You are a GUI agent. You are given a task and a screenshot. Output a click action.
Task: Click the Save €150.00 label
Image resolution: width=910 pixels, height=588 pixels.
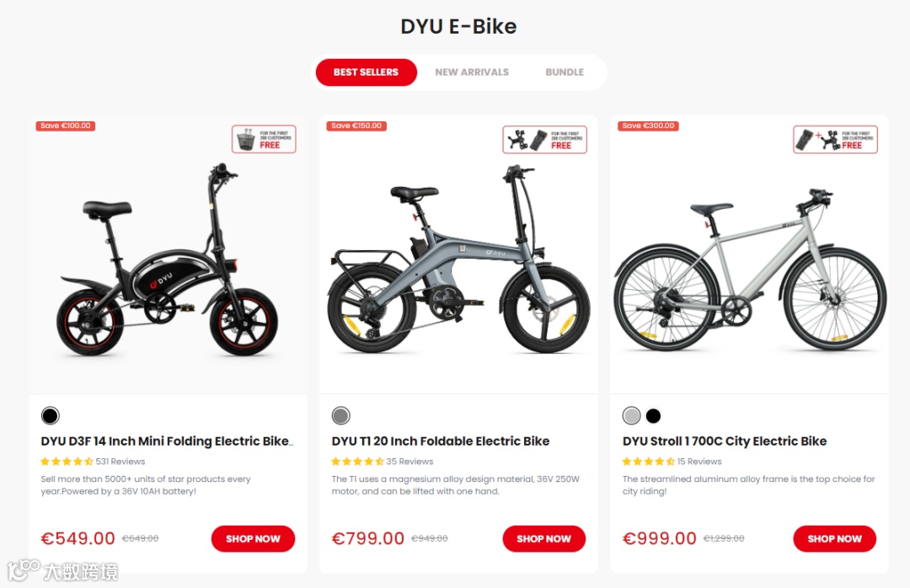tap(356, 126)
